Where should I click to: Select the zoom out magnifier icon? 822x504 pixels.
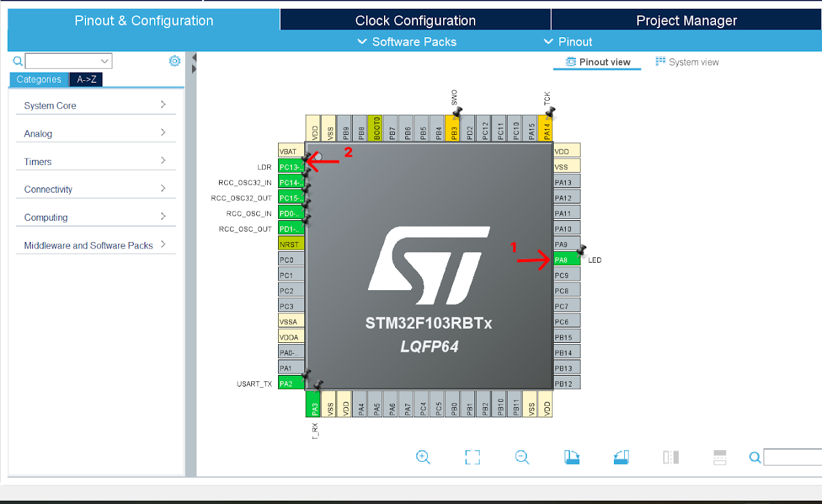coord(521,457)
